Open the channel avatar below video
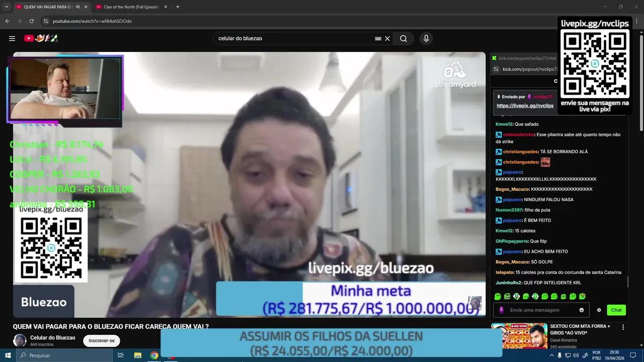 point(20,340)
